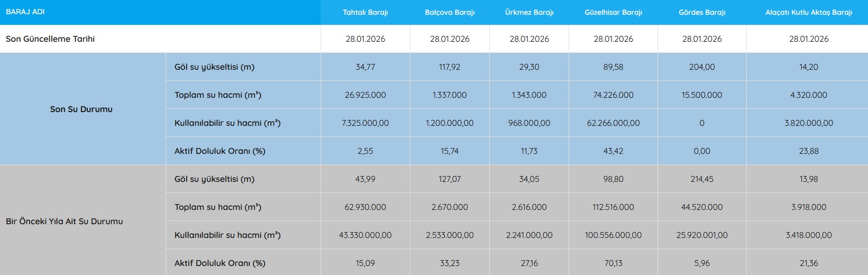Select the Tahtalı Barajı column header
The image size is (868, 275).
[365, 12]
